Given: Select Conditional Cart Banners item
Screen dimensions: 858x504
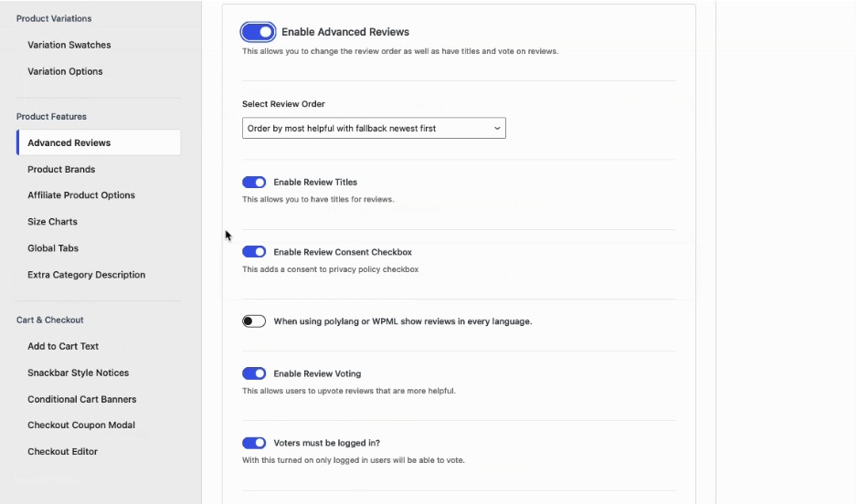Looking at the screenshot, I should (x=82, y=400).
